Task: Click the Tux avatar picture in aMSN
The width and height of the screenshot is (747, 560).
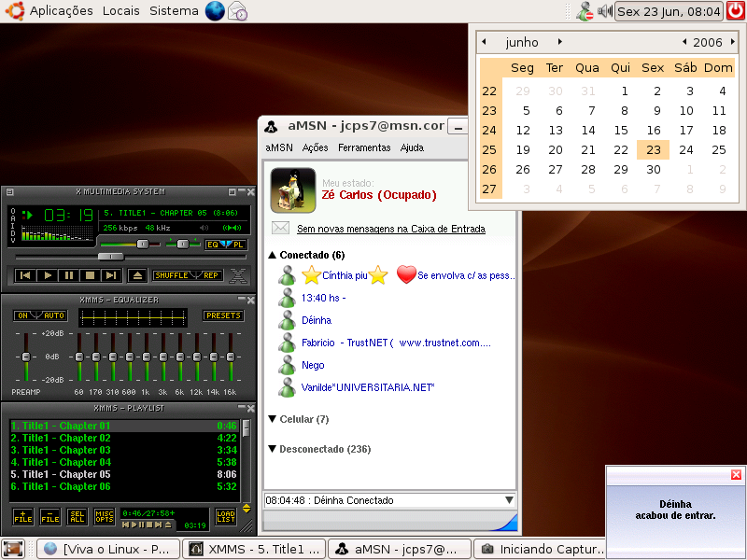Action: tap(293, 190)
